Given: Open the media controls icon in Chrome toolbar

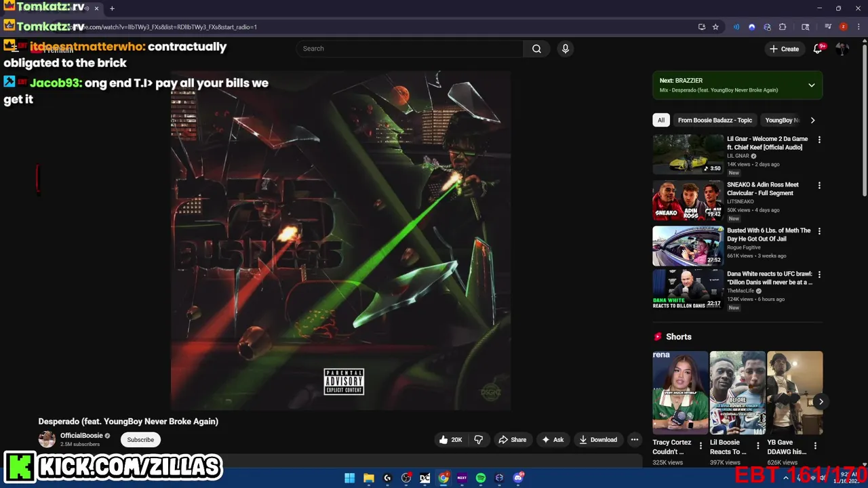Looking at the screenshot, I should 828,27.
